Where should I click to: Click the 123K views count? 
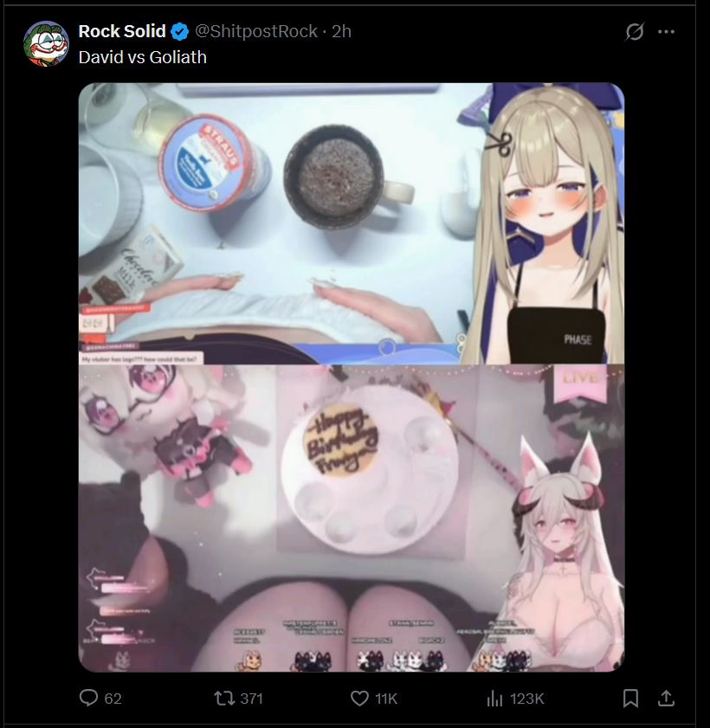(x=527, y=699)
